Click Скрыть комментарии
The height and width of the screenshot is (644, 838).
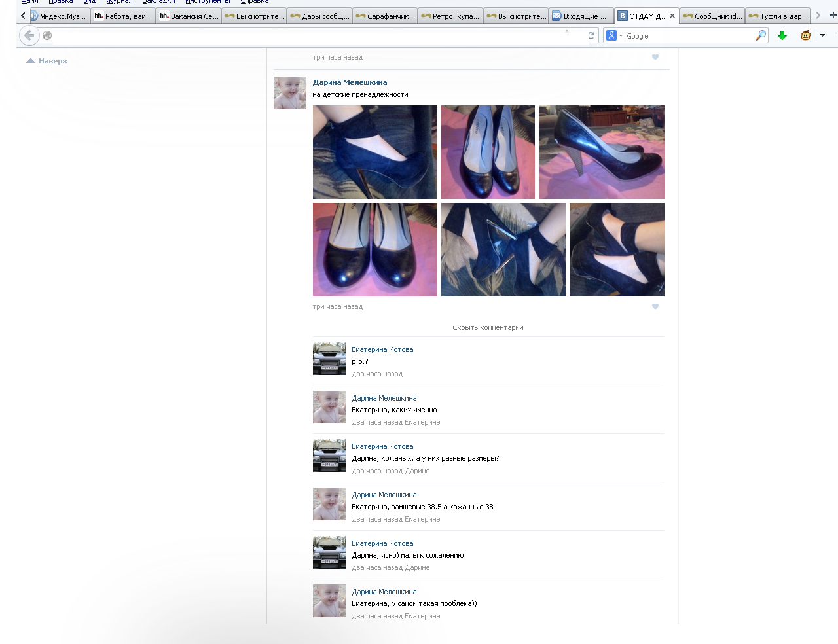(x=488, y=327)
